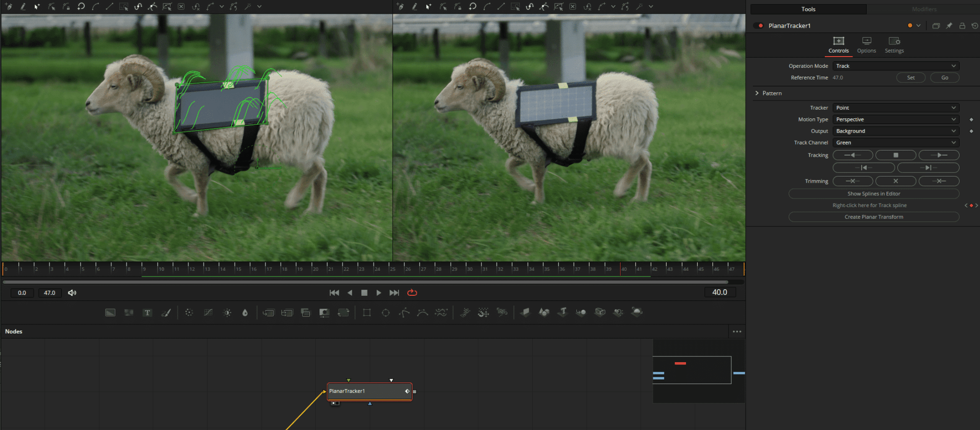
Task: Click the Go button for reference time
Action: click(945, 78)
